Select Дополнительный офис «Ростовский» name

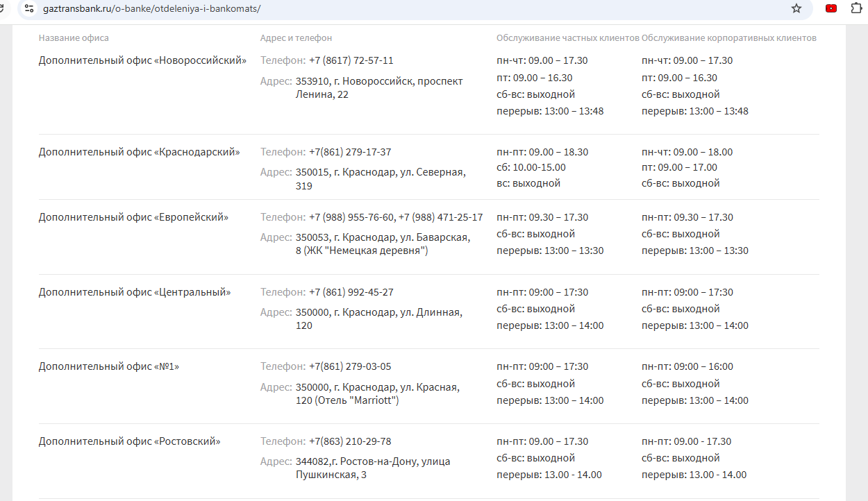coord(130,441)
